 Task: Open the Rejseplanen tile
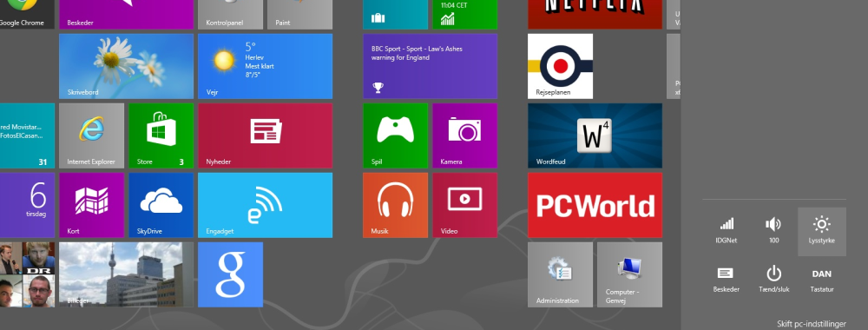tap(560, 67)
